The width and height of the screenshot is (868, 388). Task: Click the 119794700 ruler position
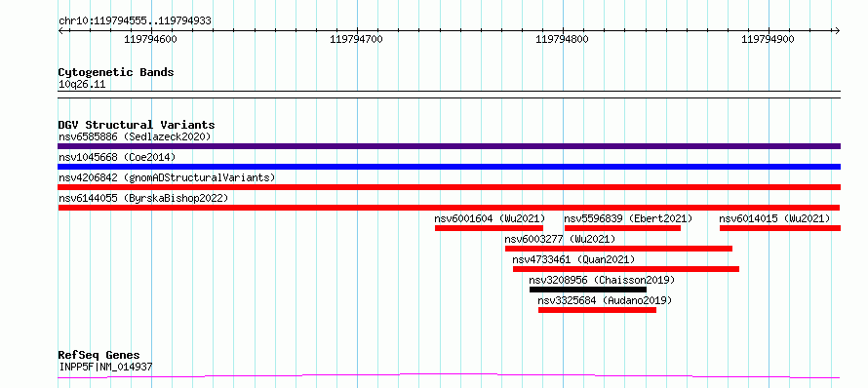point(356,39)
